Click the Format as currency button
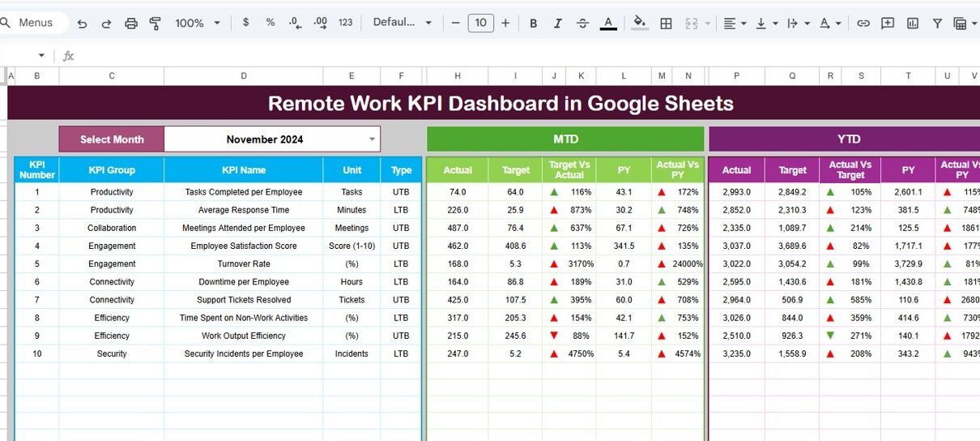Image resolution: width=980 pixels, height=441 pixels. tap(246, 23)
